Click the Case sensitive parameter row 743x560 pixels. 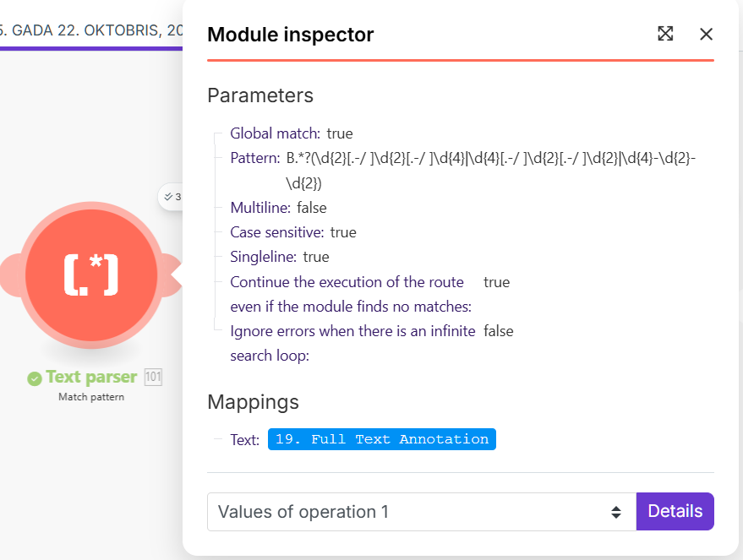292,232
